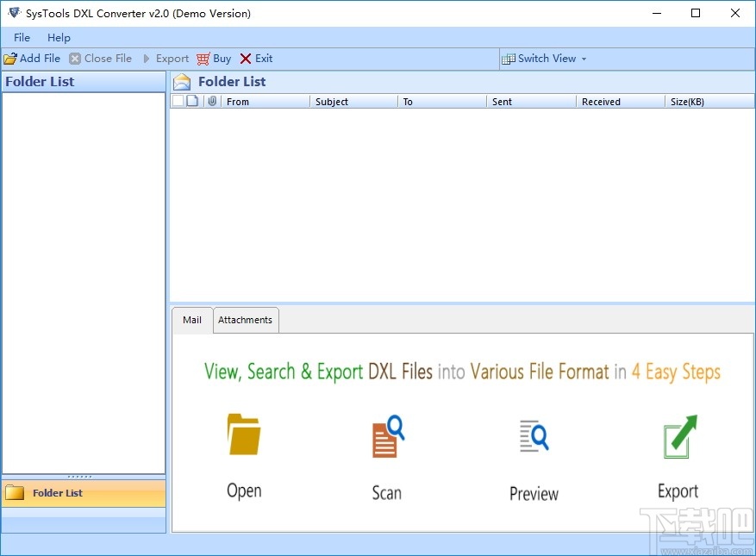Viewport: 756px width, 556px height.
Task: Open the Switch View dropdown
Action: coord(544,59)
